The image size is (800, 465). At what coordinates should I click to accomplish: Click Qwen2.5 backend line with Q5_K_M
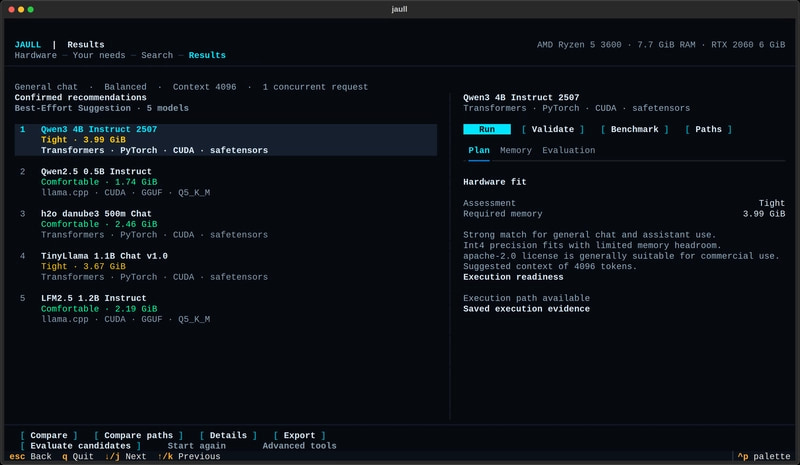pos(126,192)
